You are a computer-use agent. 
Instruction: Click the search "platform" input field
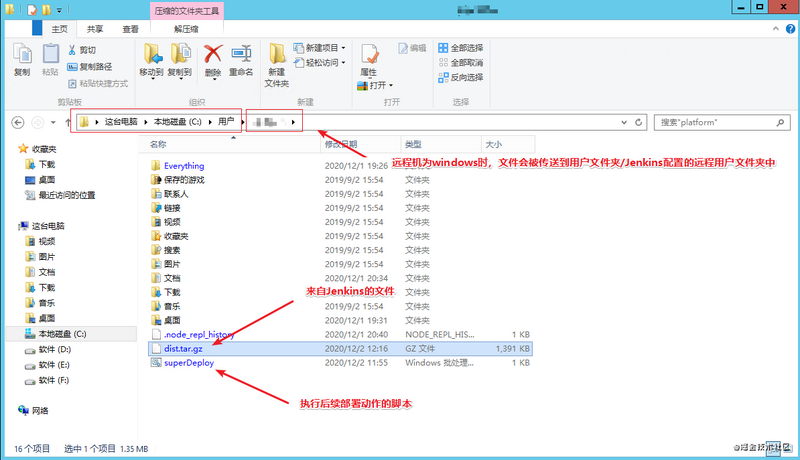click(x=722, y=122)
